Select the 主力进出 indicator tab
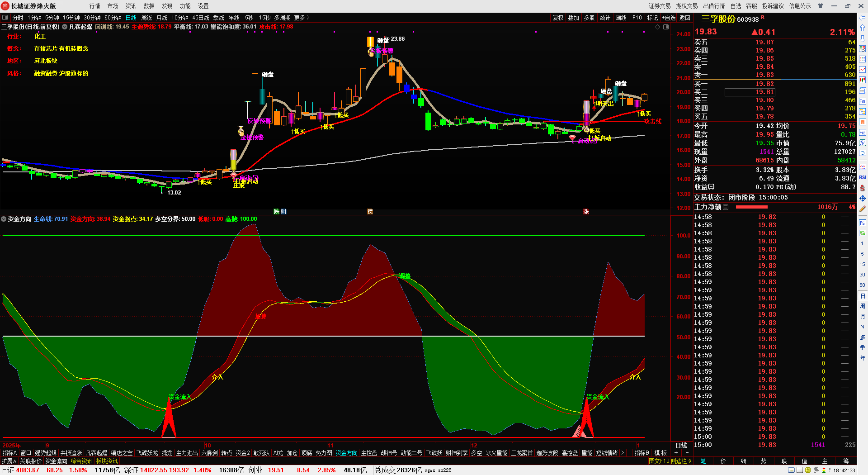868x475 pixels. [187, 453]
